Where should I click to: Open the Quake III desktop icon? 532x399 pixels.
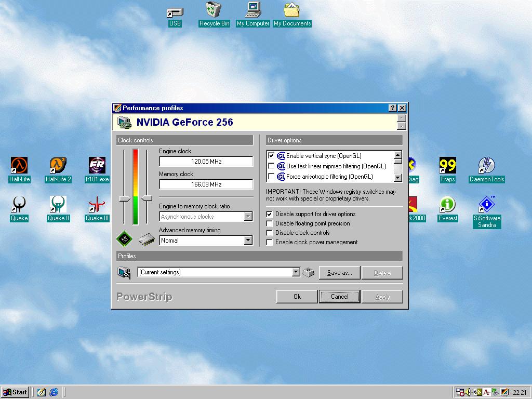(97, 205)
